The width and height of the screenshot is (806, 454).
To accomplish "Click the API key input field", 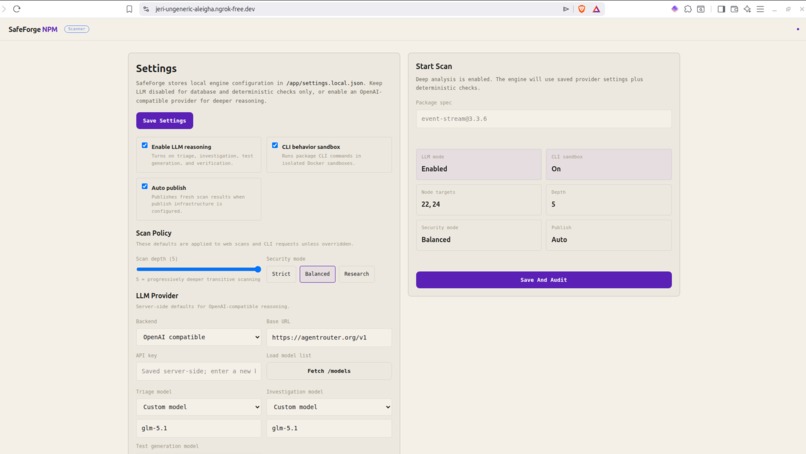I will [198, 371].
